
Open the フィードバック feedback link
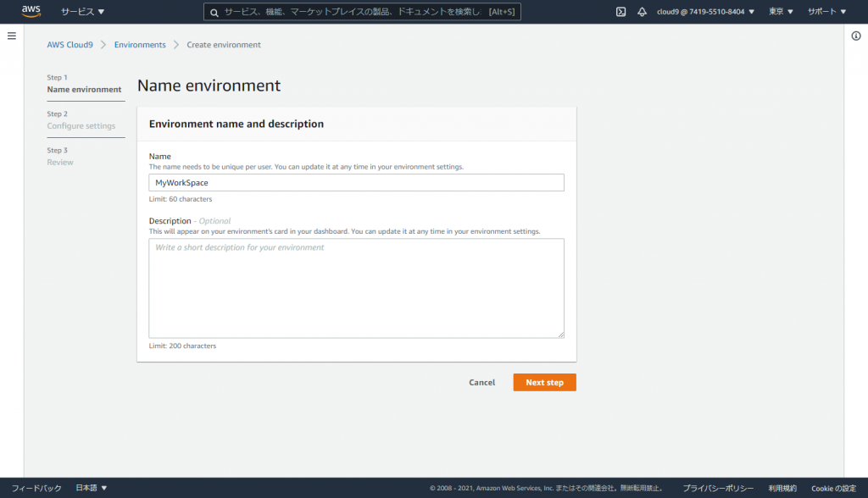coord(36,488)
